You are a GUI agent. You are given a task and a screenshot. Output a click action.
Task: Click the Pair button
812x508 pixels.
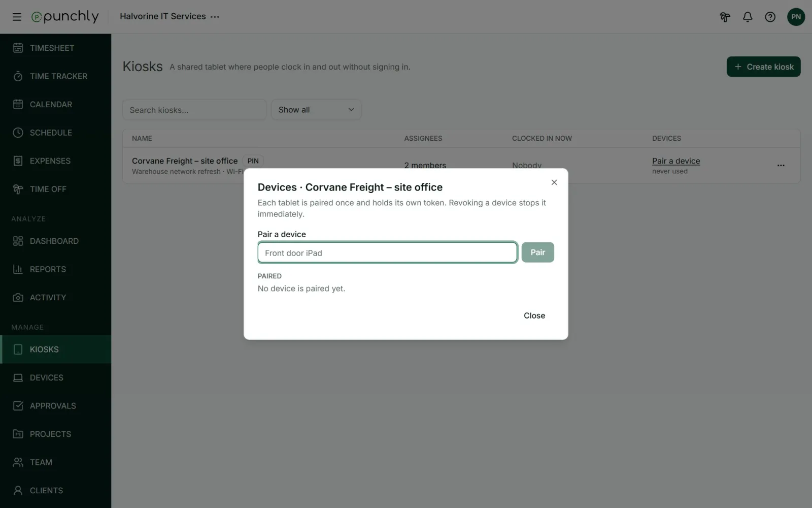coord(537,252)
